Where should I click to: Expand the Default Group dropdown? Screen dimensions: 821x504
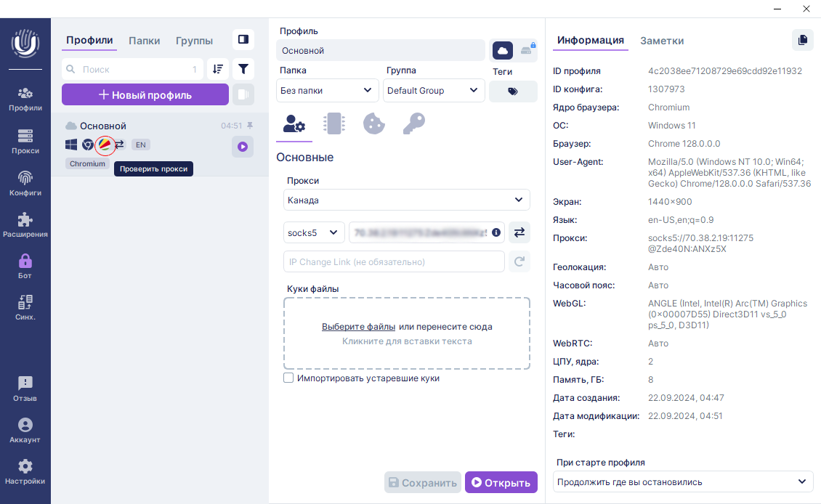click(433, 91)
